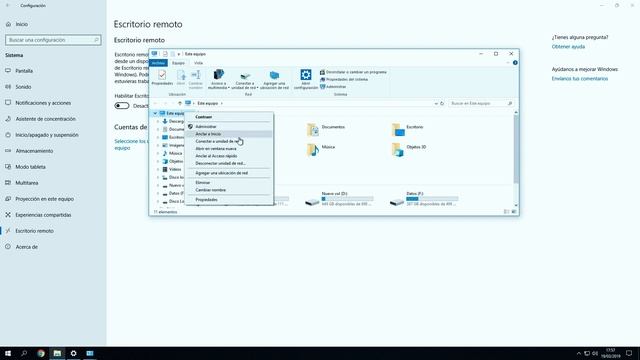Expand the Descargas tree node
640x360 pixels.
click(158, 122)
